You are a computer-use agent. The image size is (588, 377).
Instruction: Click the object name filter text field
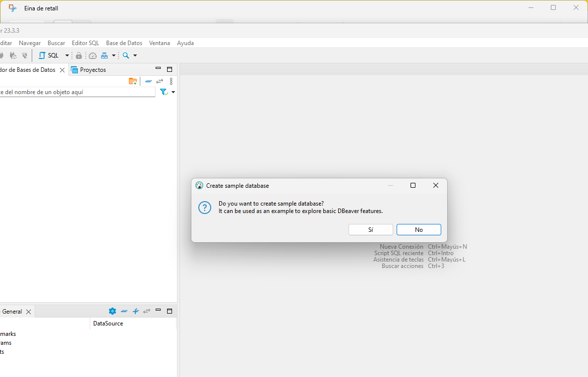(x=77, y=92)
